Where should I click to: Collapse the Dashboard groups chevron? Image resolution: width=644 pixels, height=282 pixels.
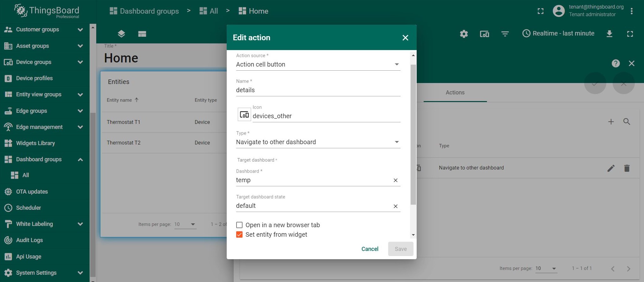pos(80,159)
